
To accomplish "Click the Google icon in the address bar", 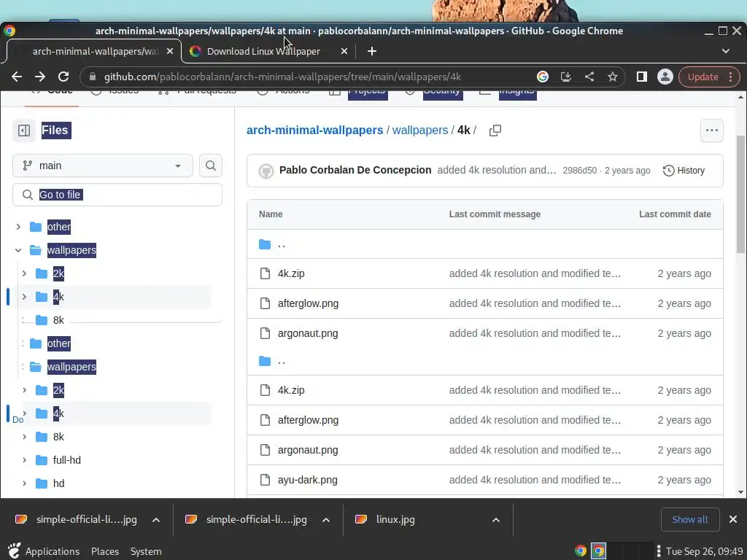I will click(x=543, y=77).
